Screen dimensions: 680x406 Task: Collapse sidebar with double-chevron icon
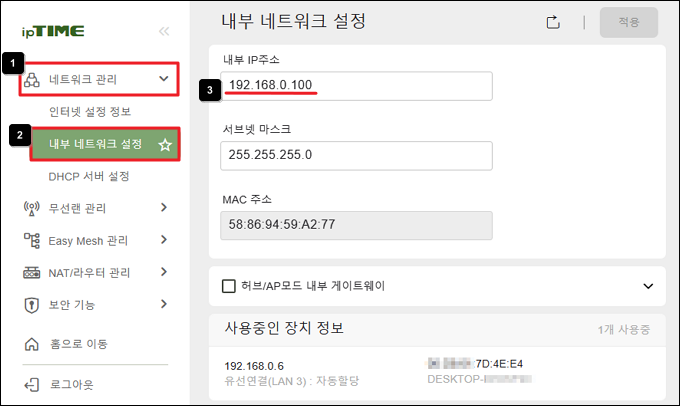164,31
